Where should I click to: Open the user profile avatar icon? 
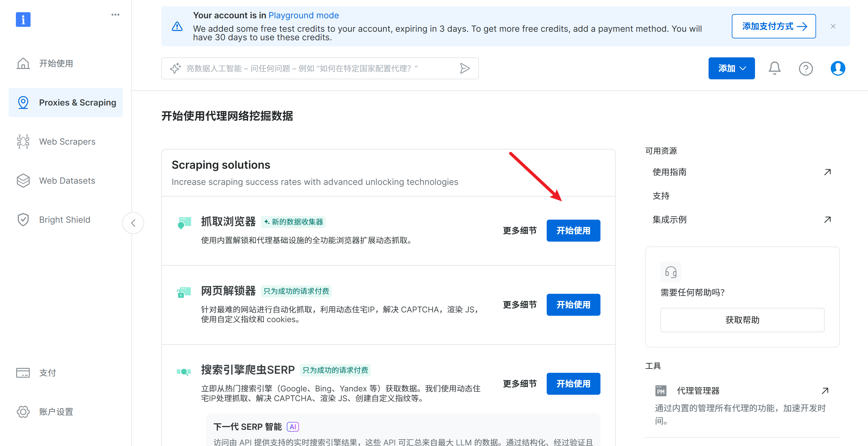coord(838,68)
